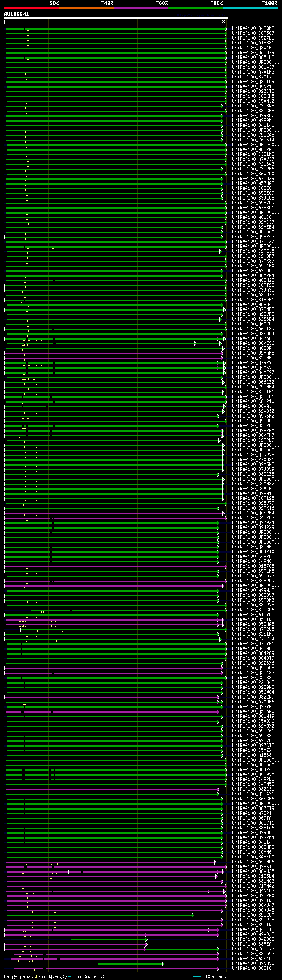
Task: Open last hit UniRef100_Q8II80
Action: pos(253,968)
